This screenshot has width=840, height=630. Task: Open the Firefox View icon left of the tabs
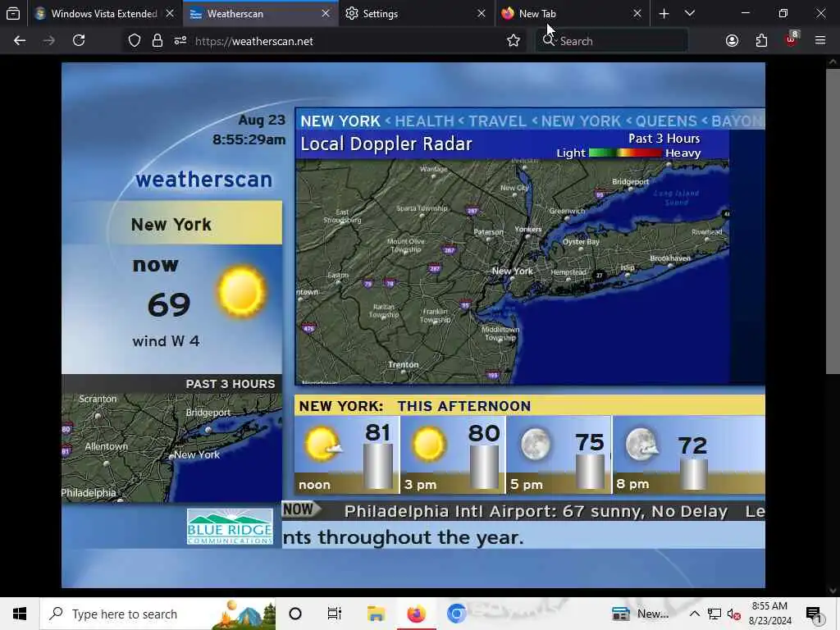[13, 13]
